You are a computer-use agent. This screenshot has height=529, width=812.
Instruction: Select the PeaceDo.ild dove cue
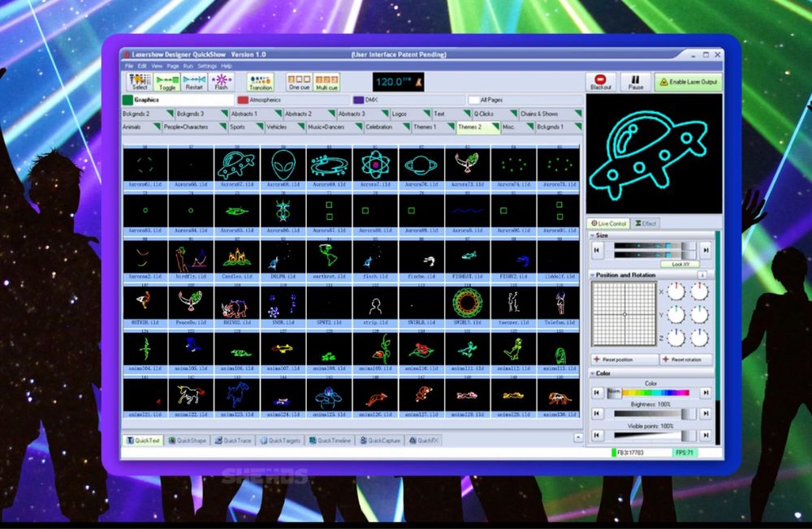click(x=191, y=307)
